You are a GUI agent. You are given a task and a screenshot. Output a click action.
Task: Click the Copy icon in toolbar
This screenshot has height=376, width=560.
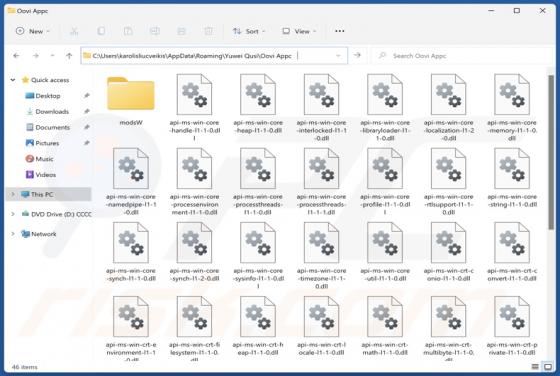pyautogui.click(x=101, y=31)
